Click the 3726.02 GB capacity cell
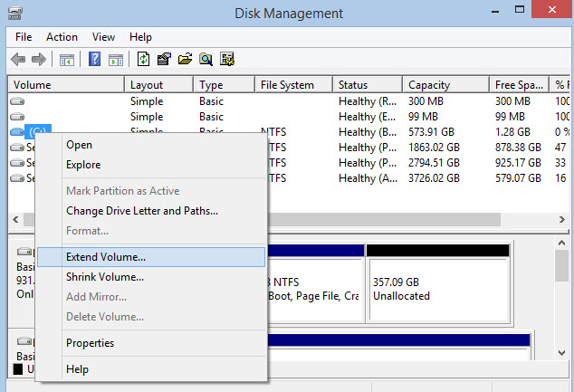Viewport: 574px width, 392px height. pos(434,178)
